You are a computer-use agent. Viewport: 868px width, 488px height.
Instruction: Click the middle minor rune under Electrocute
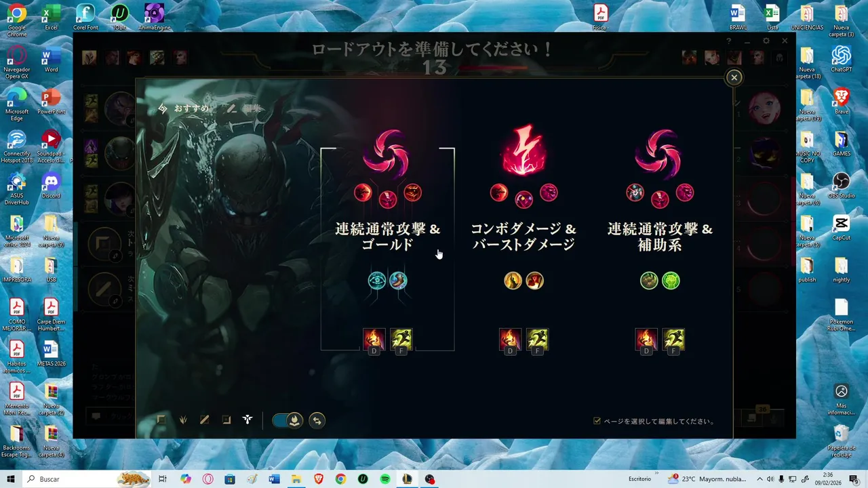(x=524, y=199)
